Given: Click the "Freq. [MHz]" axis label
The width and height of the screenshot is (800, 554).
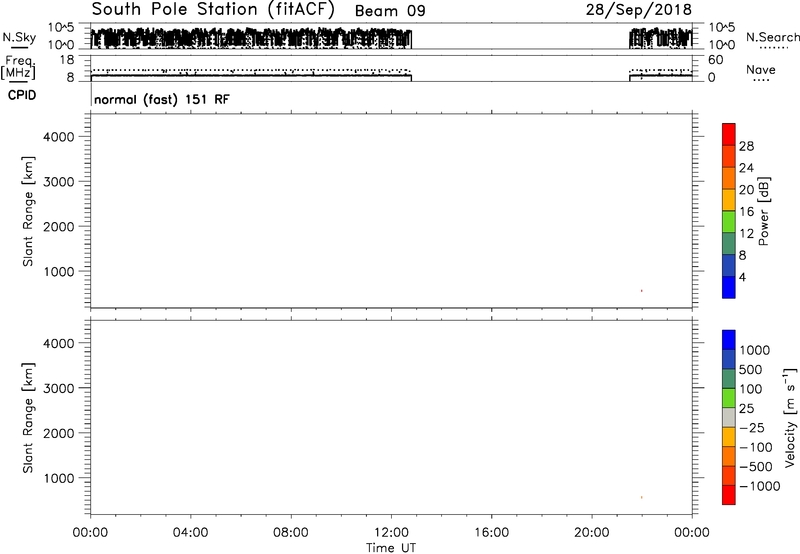Looking at the screenshot, I should click(19, 67).
